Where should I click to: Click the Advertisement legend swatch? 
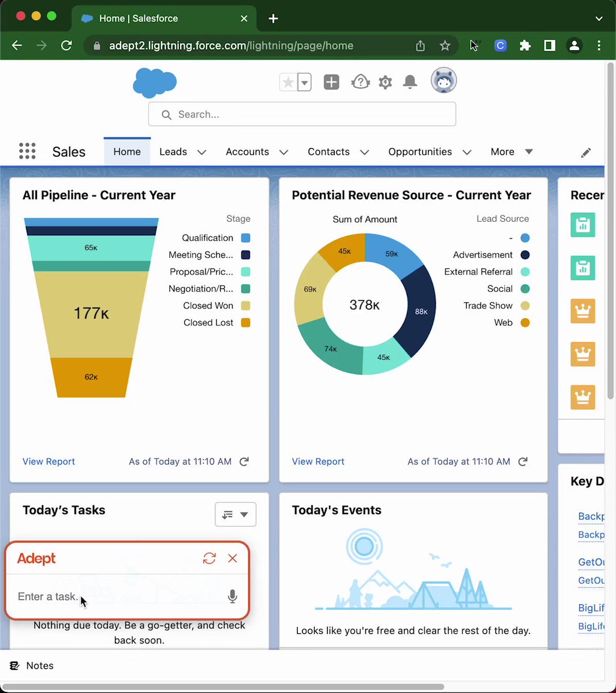525,255
